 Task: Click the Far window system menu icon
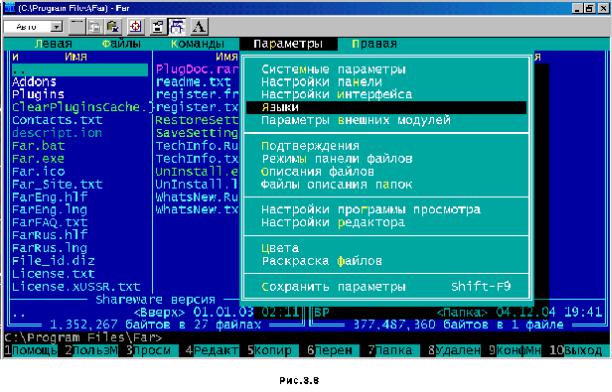pos(9,8)
